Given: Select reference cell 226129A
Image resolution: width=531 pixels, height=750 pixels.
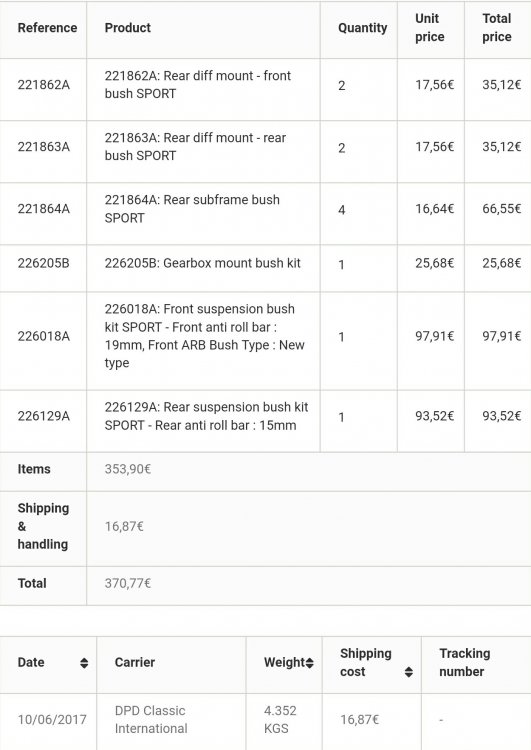Looking at the screenshot, I should 44,416.
